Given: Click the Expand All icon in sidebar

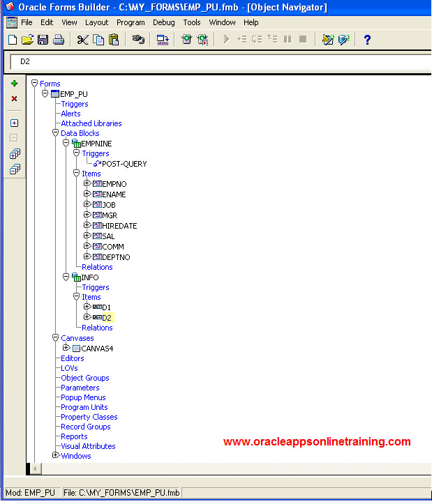Looking at the screenshot, I should coord(14,153).
